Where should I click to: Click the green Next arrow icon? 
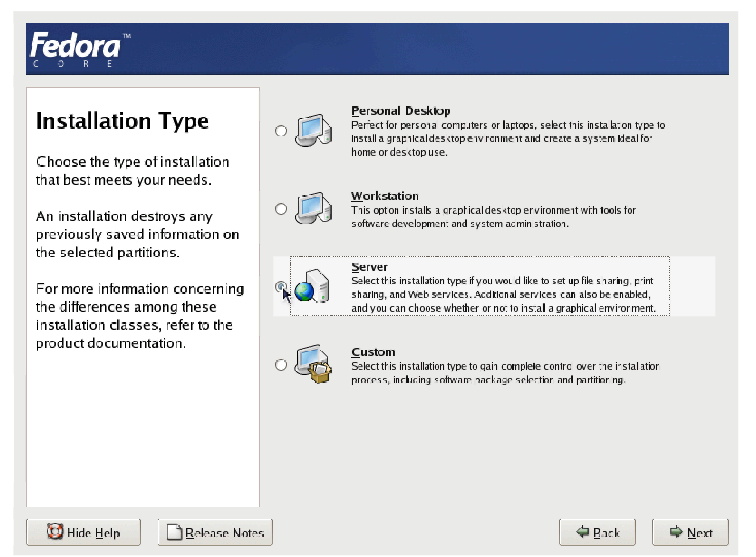tap(676, 532)
